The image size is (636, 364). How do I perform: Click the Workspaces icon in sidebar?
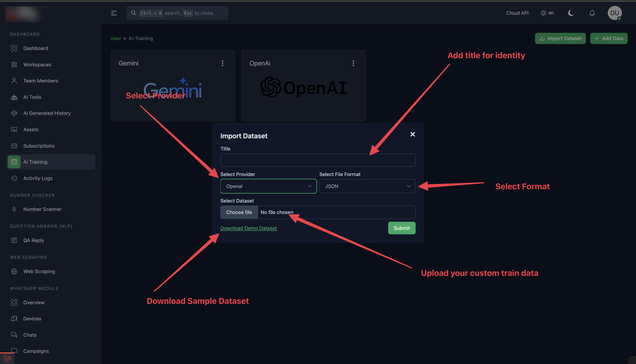pos(14,65)
